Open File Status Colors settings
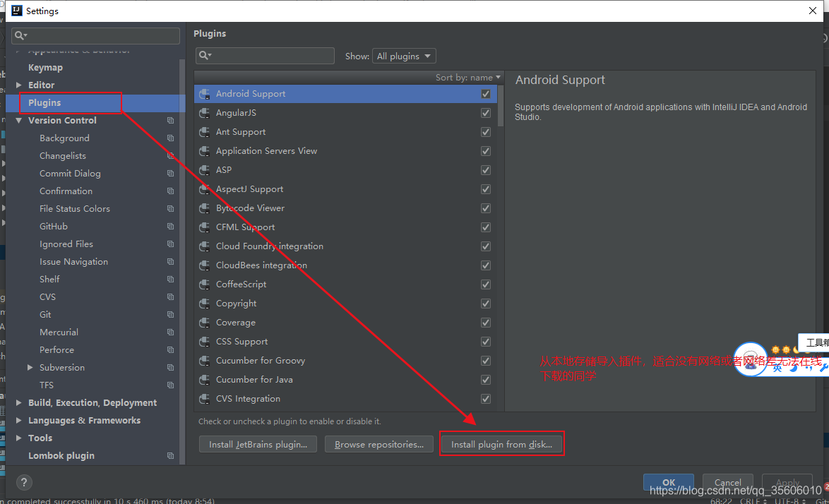 [75, 209]
